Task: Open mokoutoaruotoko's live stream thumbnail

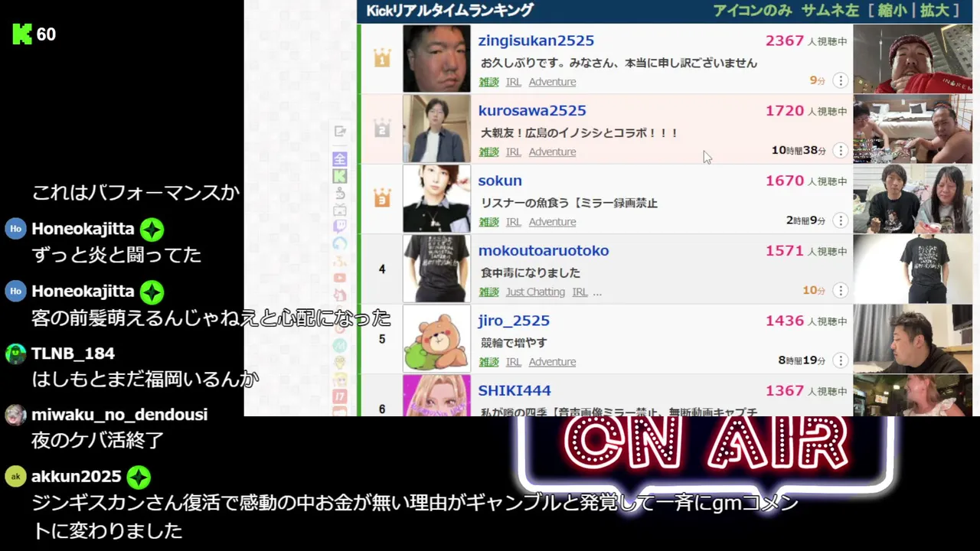Action: pyautogui.click(x=913, y=269)
